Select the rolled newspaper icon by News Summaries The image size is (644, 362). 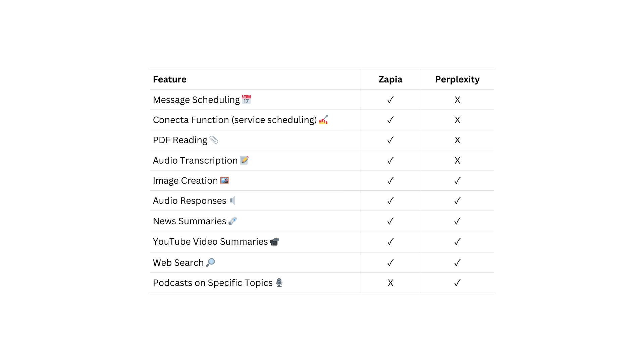[x=233, y=221]
